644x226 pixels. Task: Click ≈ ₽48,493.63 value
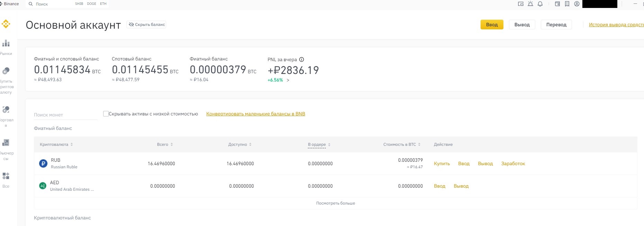48,80
